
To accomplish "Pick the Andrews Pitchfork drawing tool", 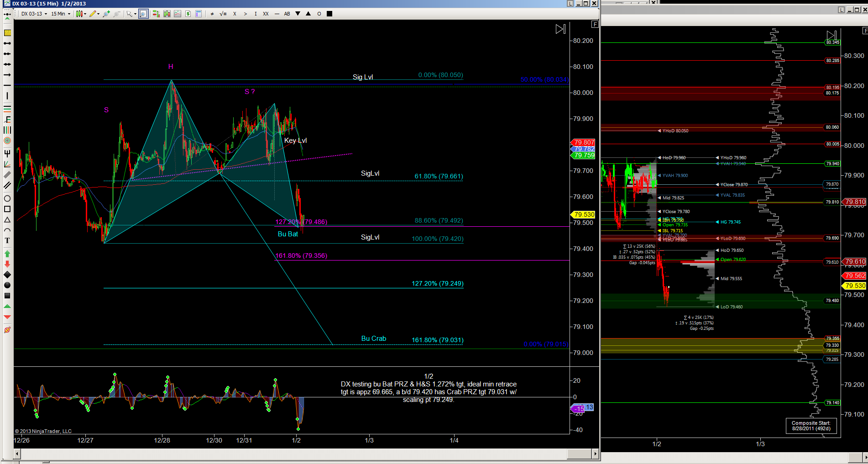I will click(7, 154).
